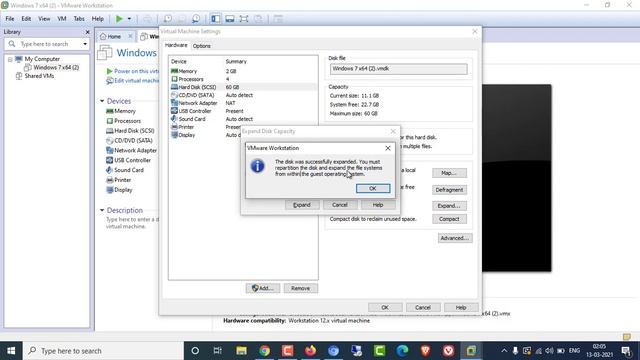Select USB Controller in settings device list

pyautogui.click(x=243, y=111)
